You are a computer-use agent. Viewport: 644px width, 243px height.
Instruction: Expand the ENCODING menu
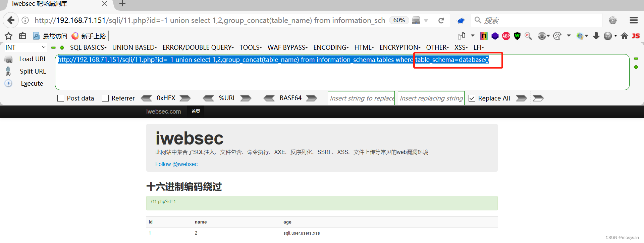coord(331,47)
